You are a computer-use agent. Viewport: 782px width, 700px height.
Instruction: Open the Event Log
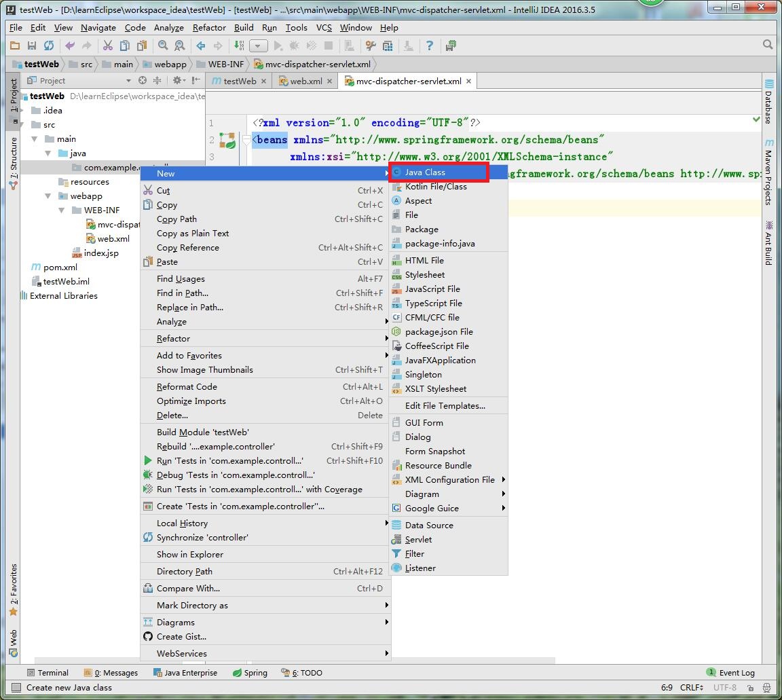[x=730, y=673]
